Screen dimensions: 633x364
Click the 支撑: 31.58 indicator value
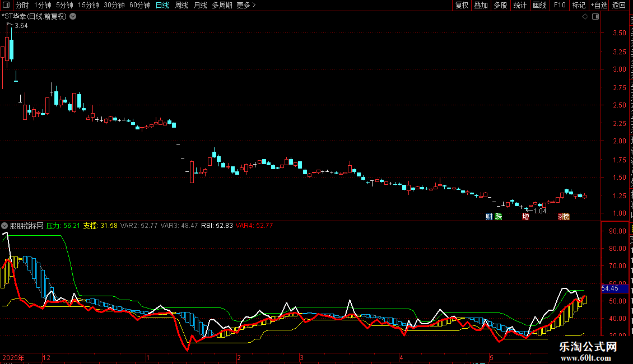pos(100,226)
